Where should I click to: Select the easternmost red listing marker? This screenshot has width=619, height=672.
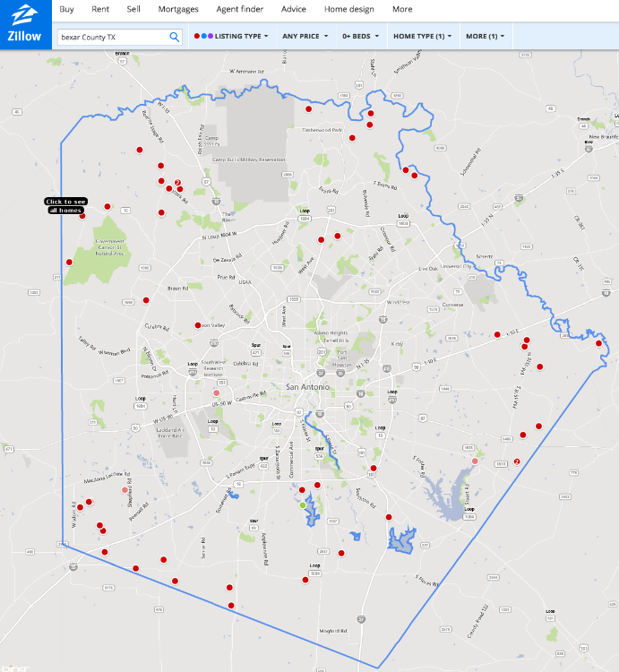(599, 342)
